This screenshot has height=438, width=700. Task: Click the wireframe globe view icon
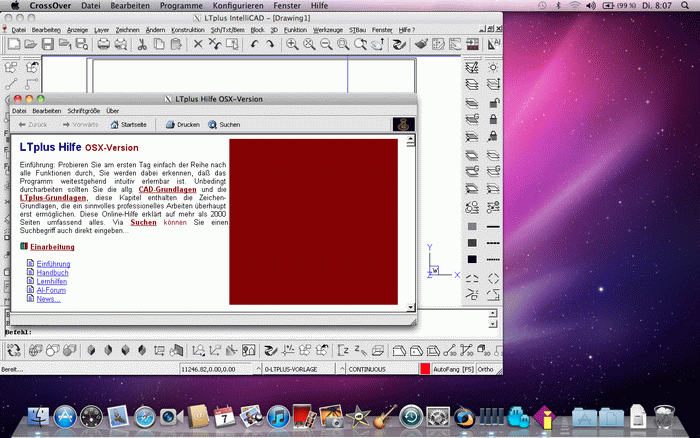point(35,350)
